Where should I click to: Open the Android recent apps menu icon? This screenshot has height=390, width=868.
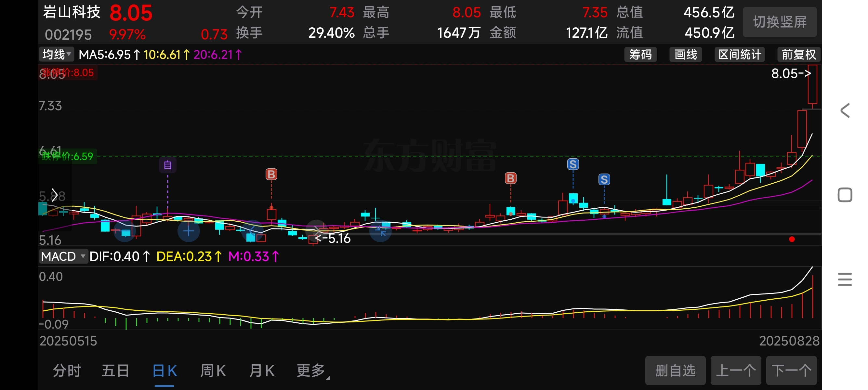point(845,279)
